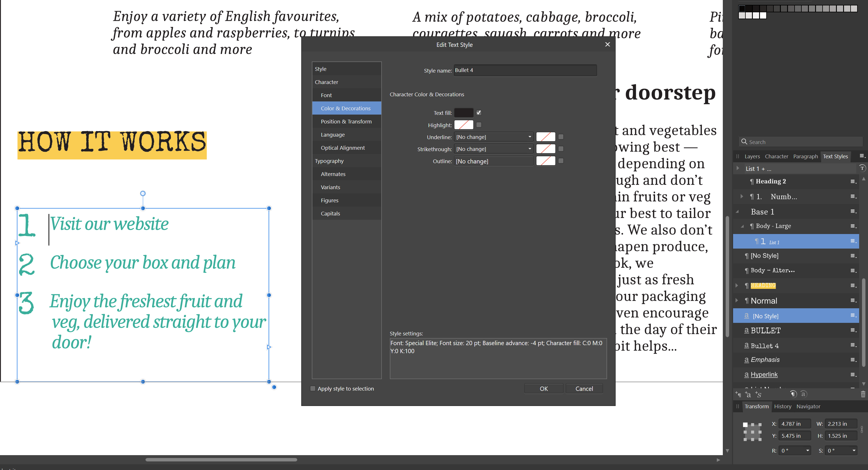Open the Shear S dropdown arrow
The width and height of the screenshot is (868, 470).
click(853, 451)
